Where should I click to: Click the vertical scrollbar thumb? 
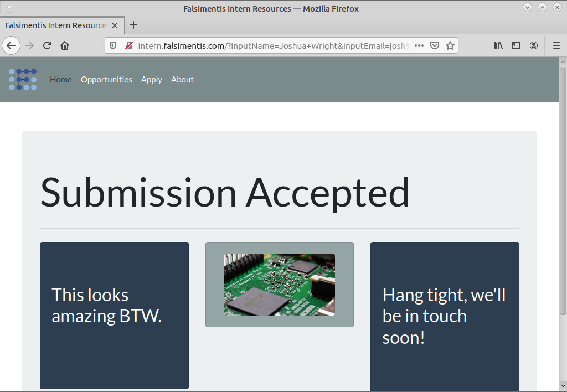563,191
